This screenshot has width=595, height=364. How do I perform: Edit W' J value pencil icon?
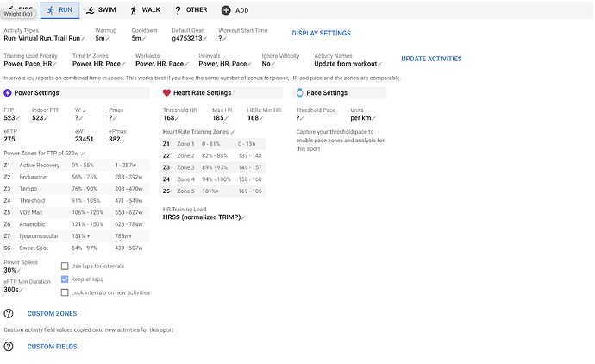[81, 118]
